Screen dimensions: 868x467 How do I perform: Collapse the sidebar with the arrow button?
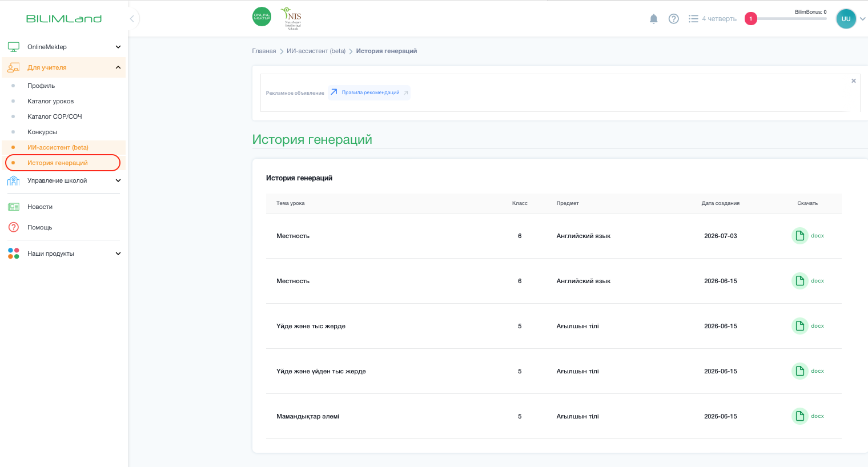coord(132,19)
